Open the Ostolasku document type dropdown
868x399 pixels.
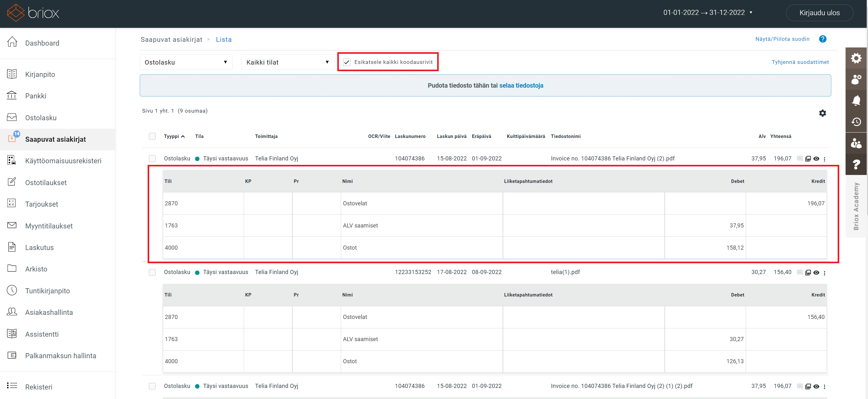tap(186, 62)
